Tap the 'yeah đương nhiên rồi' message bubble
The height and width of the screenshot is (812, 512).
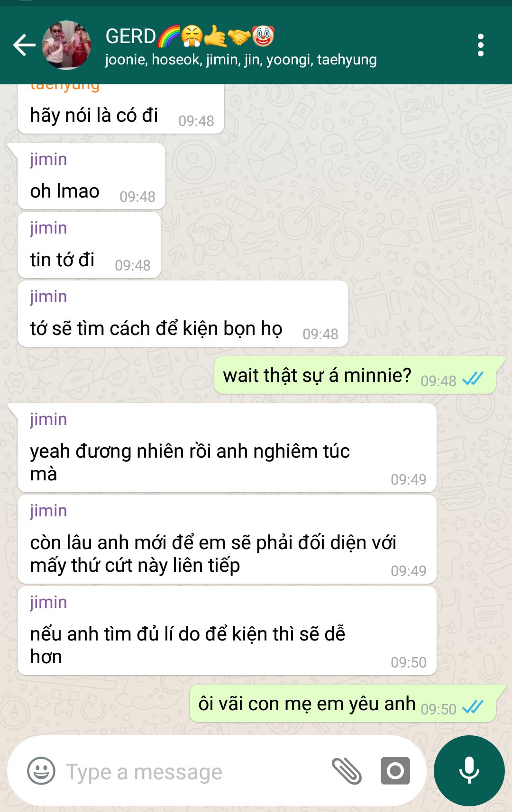point(227,448)
